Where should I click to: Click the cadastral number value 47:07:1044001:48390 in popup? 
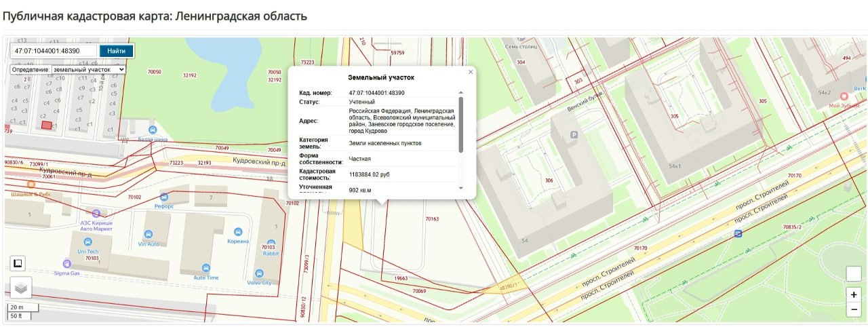[x=376, y=93]
